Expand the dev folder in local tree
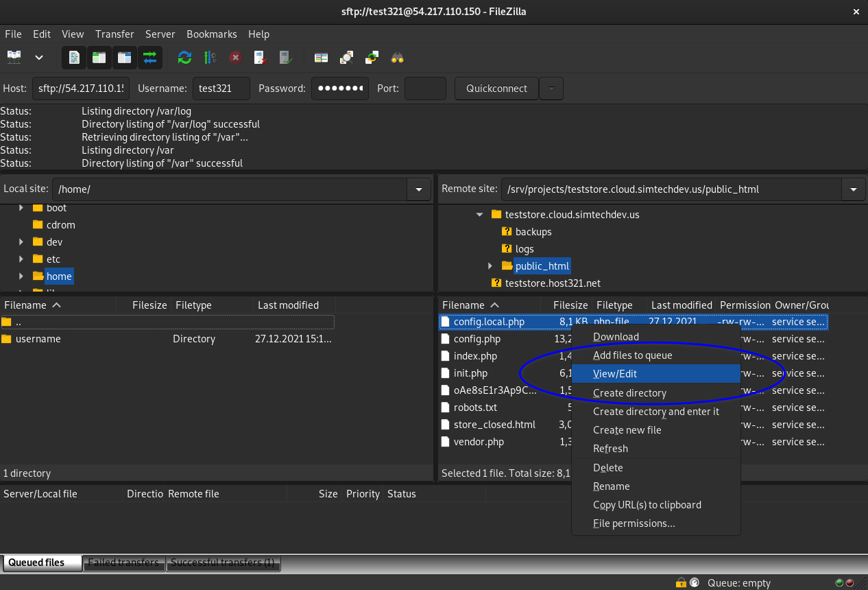Screen dimensions: 868x590 click(21, 242)
